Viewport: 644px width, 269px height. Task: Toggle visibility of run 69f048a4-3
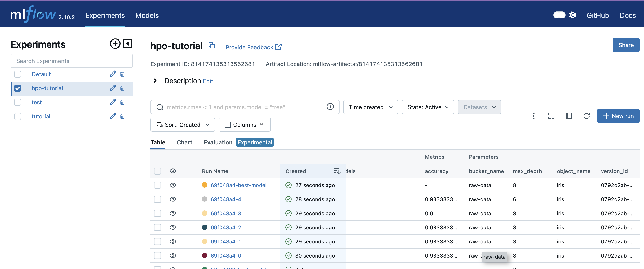(173, 213)
